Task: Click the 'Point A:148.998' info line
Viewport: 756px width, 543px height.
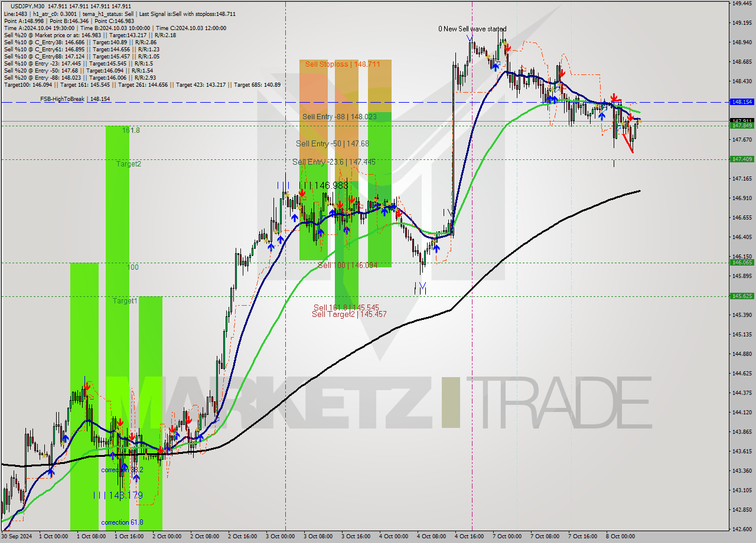Action: point(69,21)
